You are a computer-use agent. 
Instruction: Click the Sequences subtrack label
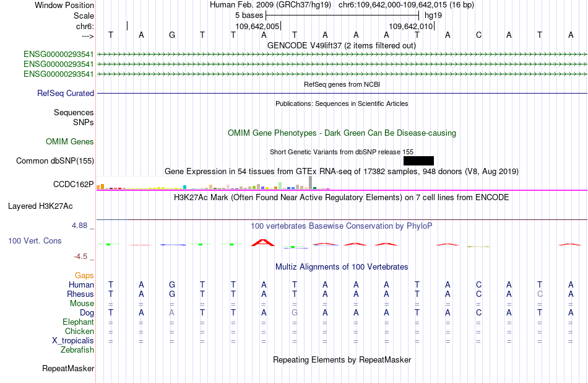pos(74,112)
